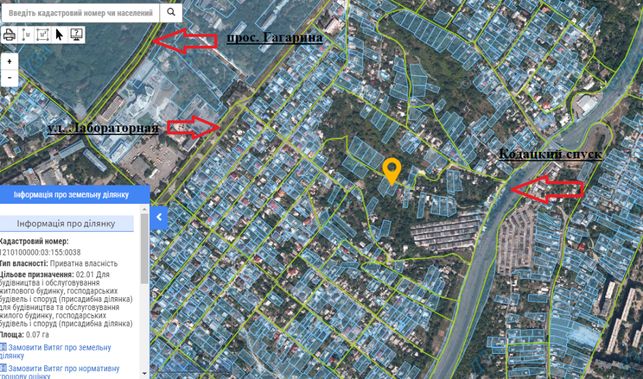Select the distance measurement tool
643x379 pixels.
pyautogui.click(x=26, y=35)
